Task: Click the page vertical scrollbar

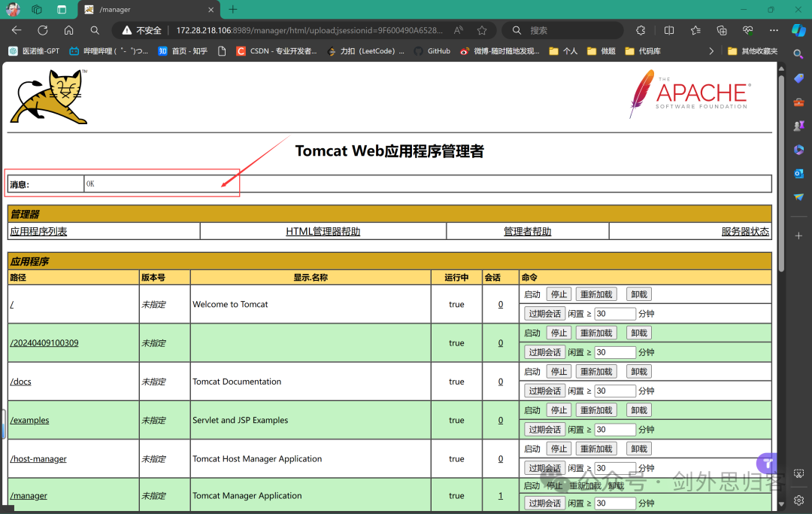Action: pyautogui.click(x=781, y=174)
